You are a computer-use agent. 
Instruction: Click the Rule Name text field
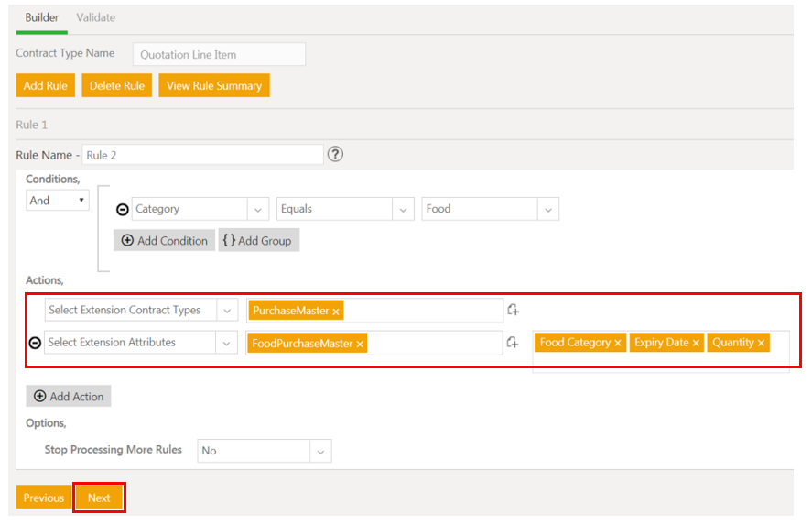(202, 155)
